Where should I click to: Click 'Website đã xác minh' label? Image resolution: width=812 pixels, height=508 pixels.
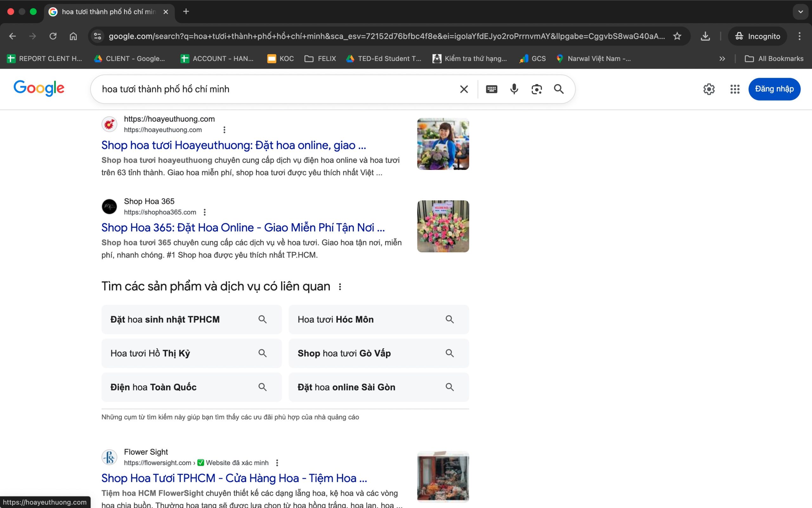coord(237,463)
